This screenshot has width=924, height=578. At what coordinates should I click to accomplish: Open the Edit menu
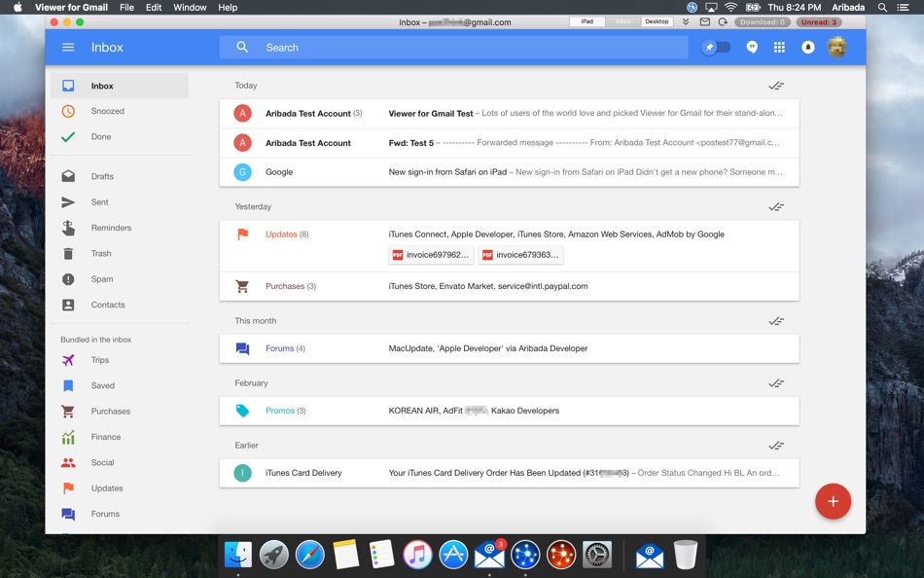[x=154, y=7]
